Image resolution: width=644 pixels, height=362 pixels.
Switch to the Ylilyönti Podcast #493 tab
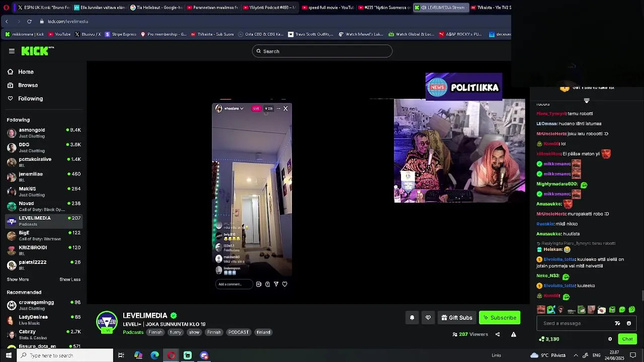(x=270, y=8)
